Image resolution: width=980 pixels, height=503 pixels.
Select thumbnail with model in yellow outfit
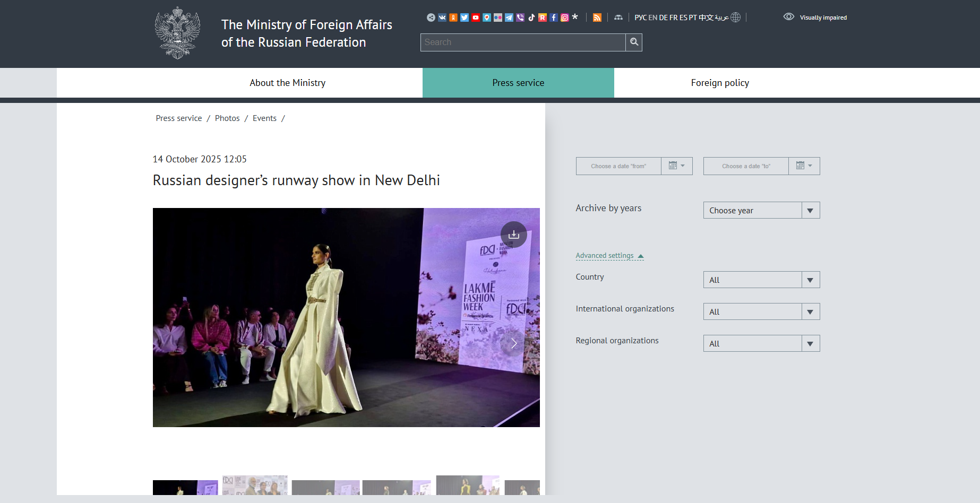click(x=468, y=485)
